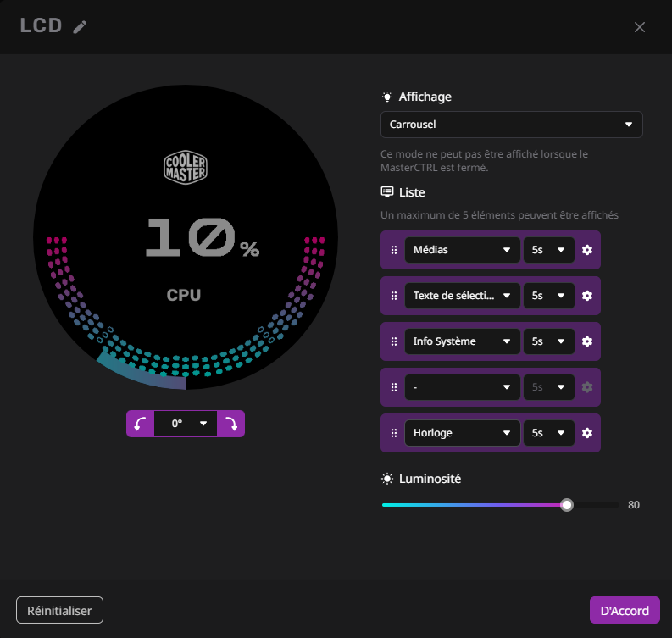Rotate the display counter-clockwise
The height and width of the screenshot is (638, 672).
coord(140,424)
